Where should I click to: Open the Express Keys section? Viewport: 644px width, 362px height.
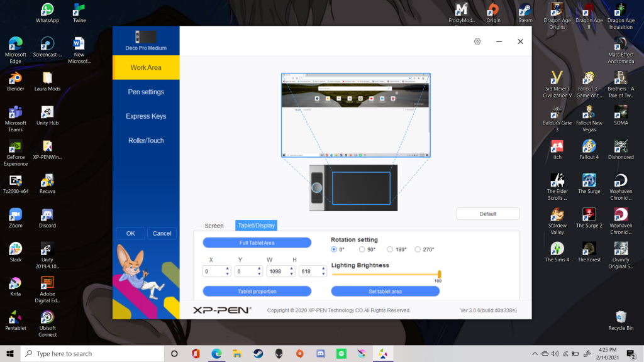coord(146,116)
